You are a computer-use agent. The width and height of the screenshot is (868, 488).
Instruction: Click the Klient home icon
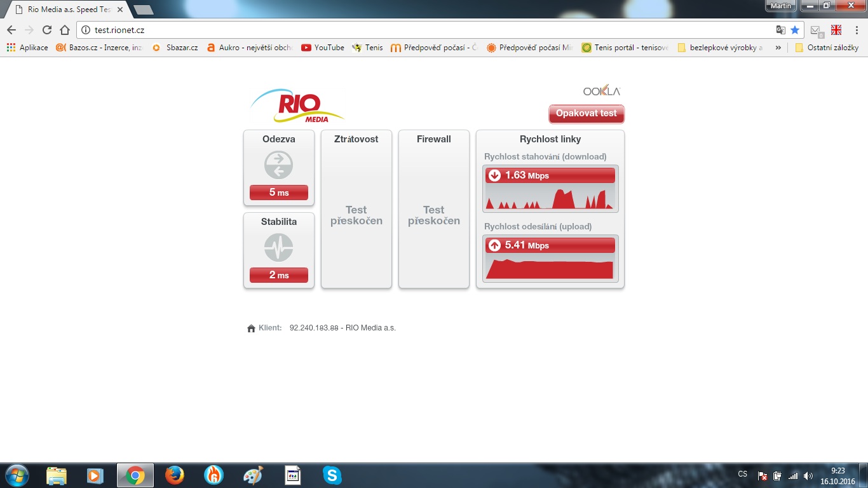coord(251,329)
